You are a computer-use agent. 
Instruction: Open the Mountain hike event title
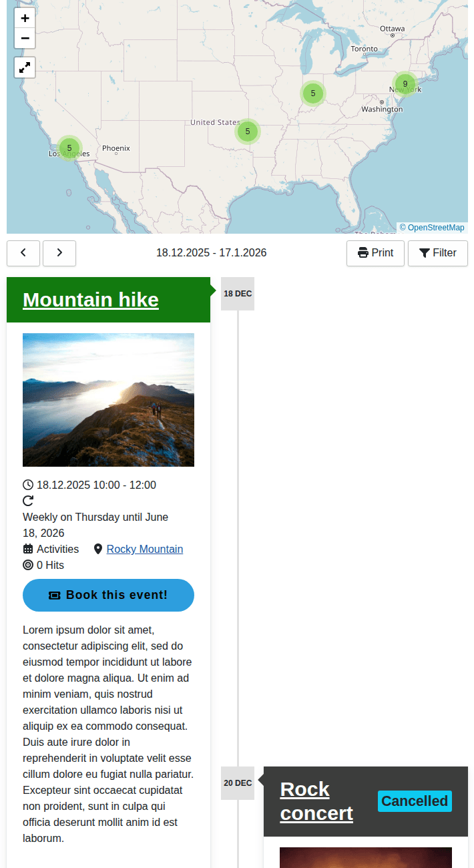(91, 300)
